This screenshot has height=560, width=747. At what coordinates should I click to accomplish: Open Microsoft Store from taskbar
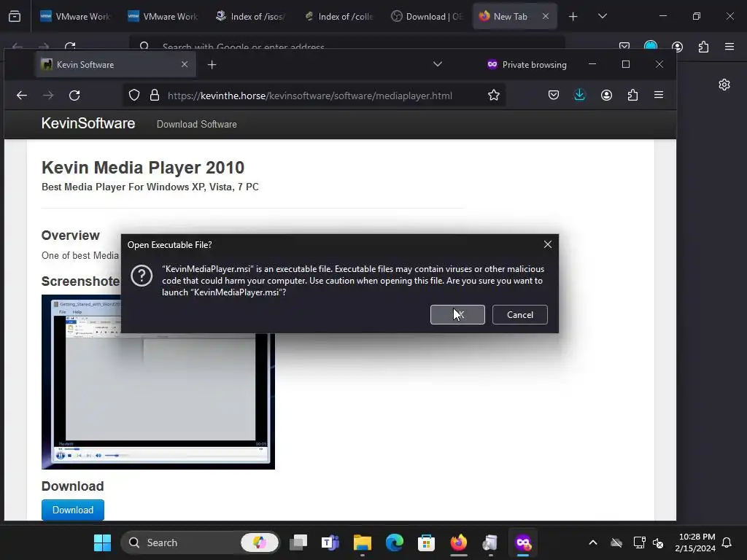coord(426,542)
